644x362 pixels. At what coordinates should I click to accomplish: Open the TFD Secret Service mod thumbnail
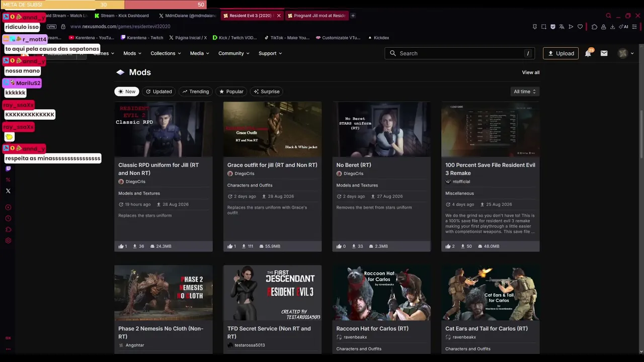click(x=272, y=293)
